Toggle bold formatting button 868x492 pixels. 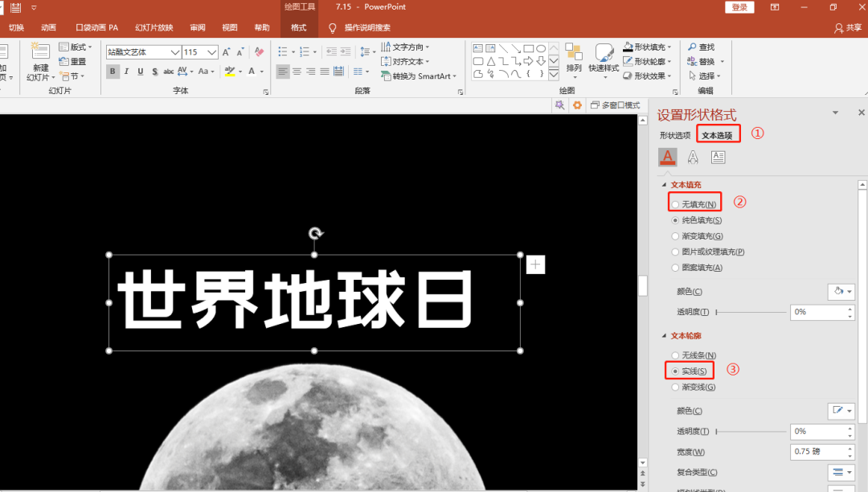tap(113, 72)
